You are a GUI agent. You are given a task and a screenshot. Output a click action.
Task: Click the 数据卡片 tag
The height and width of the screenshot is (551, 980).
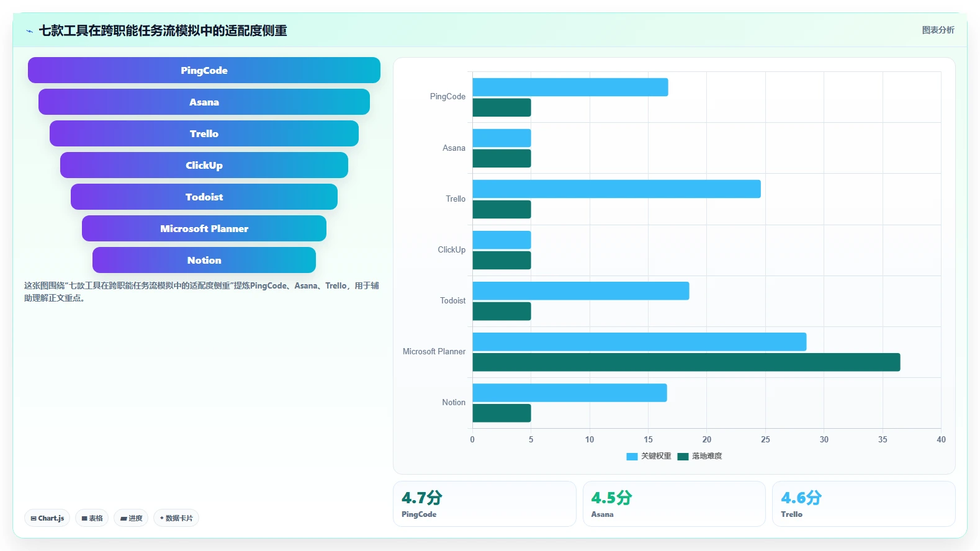[x=176, y=518]
